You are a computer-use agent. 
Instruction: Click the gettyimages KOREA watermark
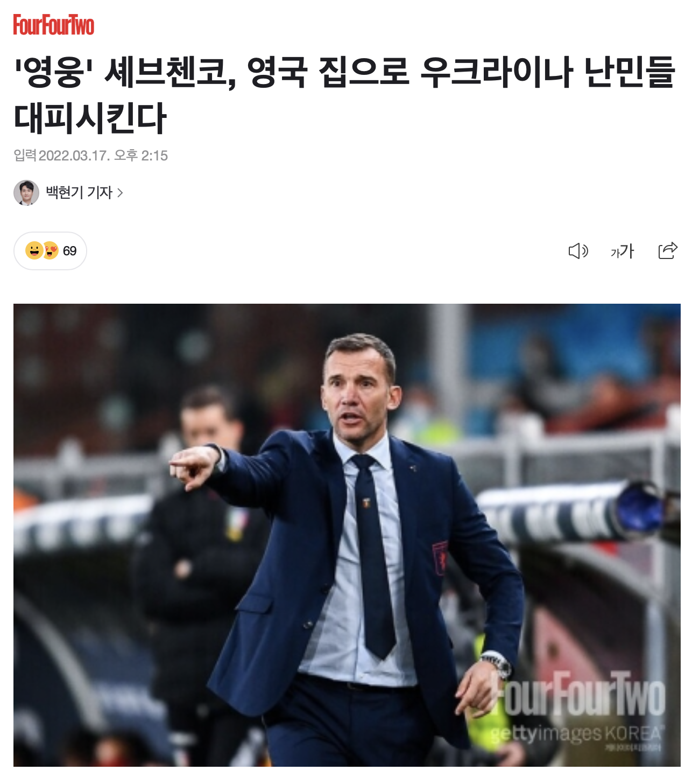[x=575, y=733]
